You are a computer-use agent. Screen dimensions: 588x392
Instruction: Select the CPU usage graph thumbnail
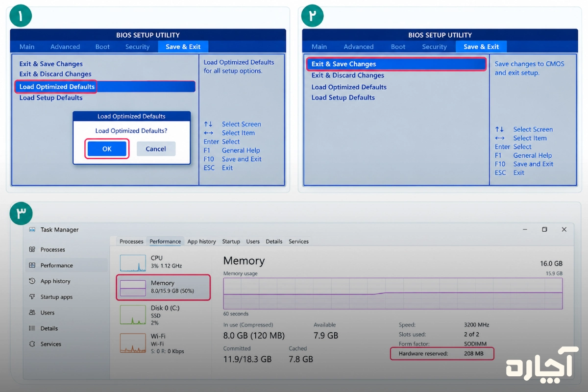pos(133,263)
